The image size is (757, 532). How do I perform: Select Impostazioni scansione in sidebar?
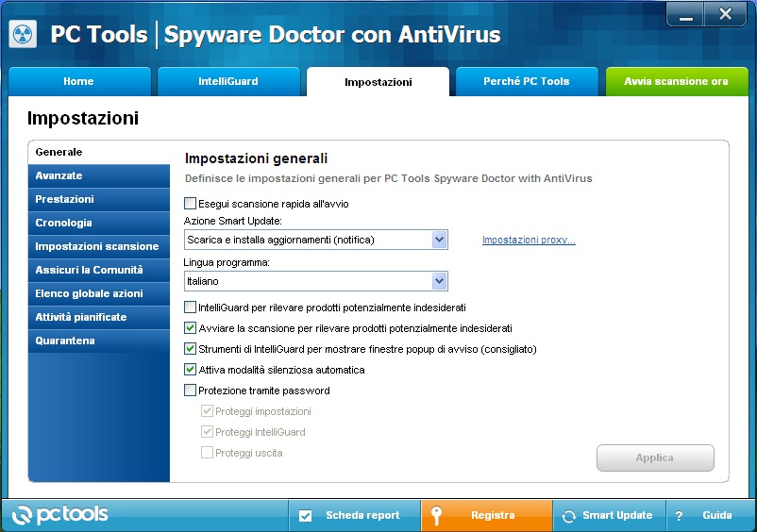96,246
